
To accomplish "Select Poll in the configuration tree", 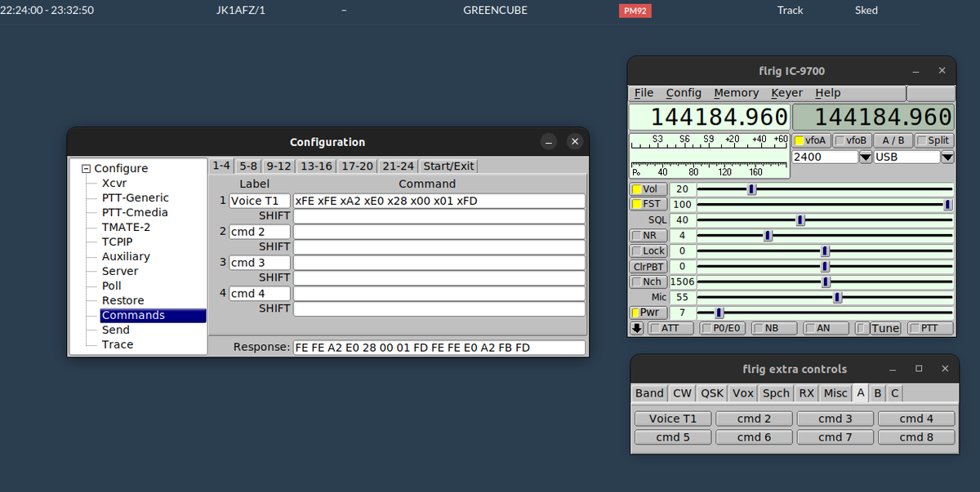I will click(x=112, y=286).
